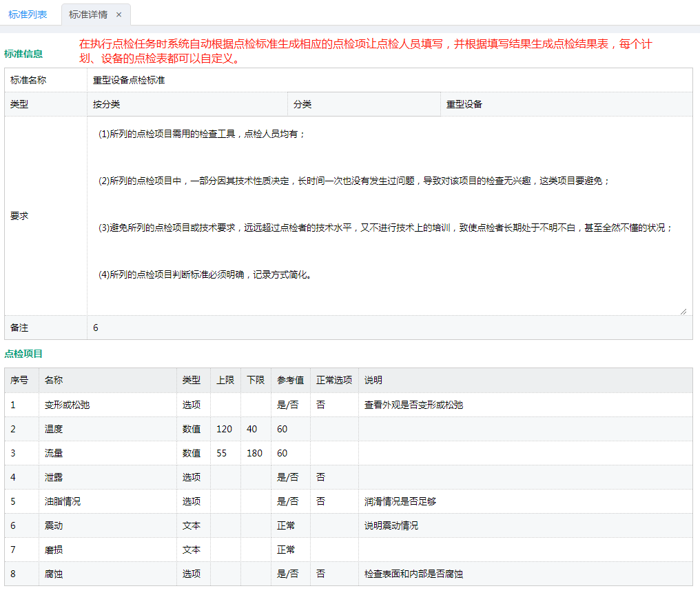
Task: Click upper limit 120 in 温度 row
Action: point(224,429)
